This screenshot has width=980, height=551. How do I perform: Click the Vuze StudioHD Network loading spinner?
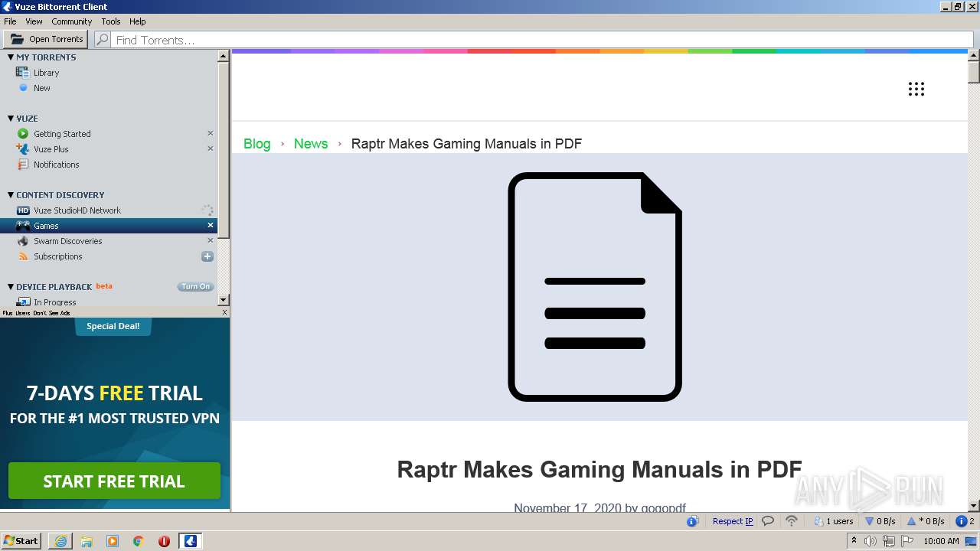207,210
